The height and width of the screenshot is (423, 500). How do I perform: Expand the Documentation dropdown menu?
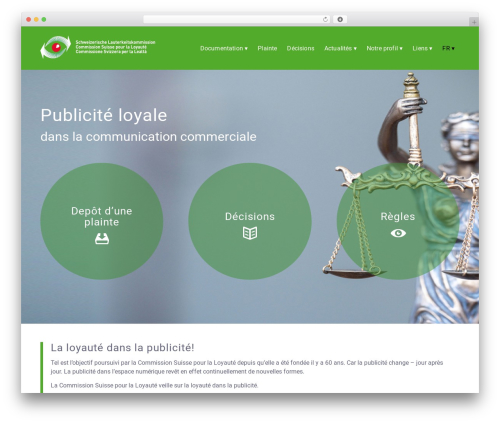pos(224,48)
